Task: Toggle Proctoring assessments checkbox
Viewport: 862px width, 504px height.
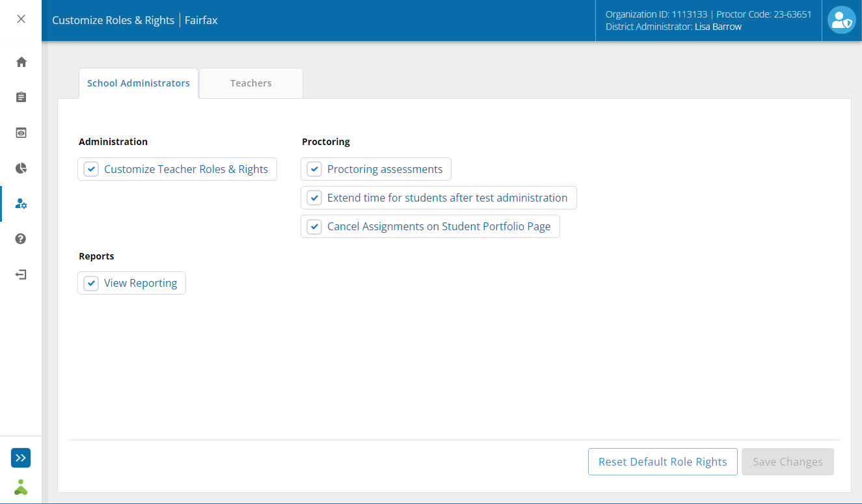Action: click(x=315, y=169)
